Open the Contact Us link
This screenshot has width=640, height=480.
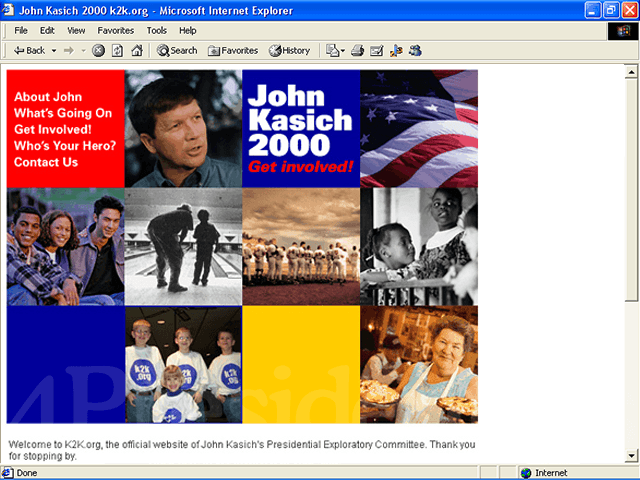tap(46, 162)
